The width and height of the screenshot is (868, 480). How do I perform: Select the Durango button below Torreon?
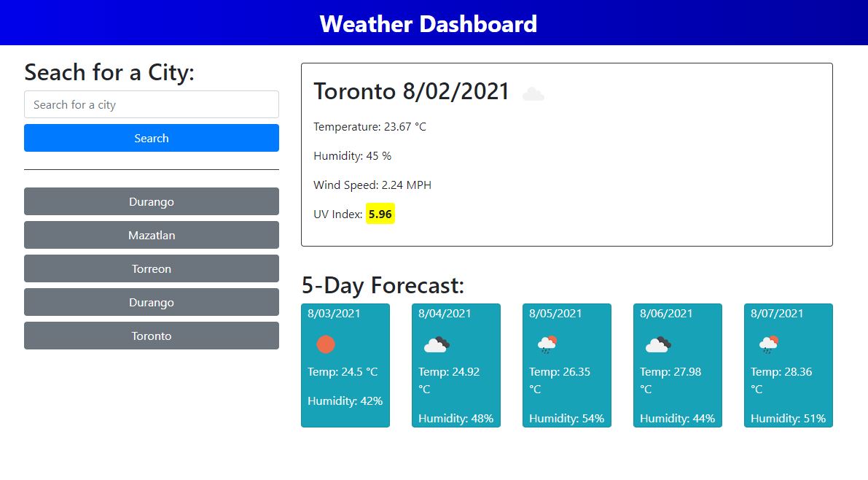151,302
